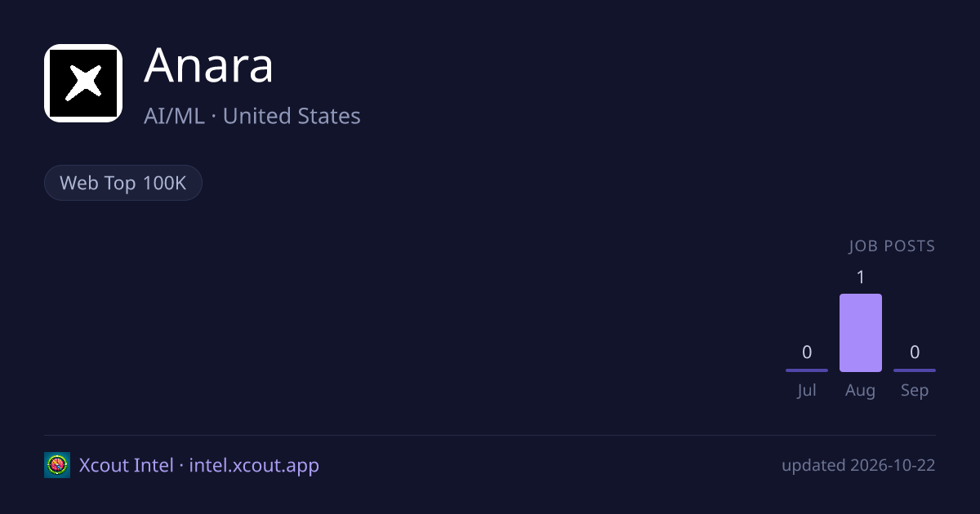
Task: Click the JOB POSTS heading
Action: (x=892, y=246)
